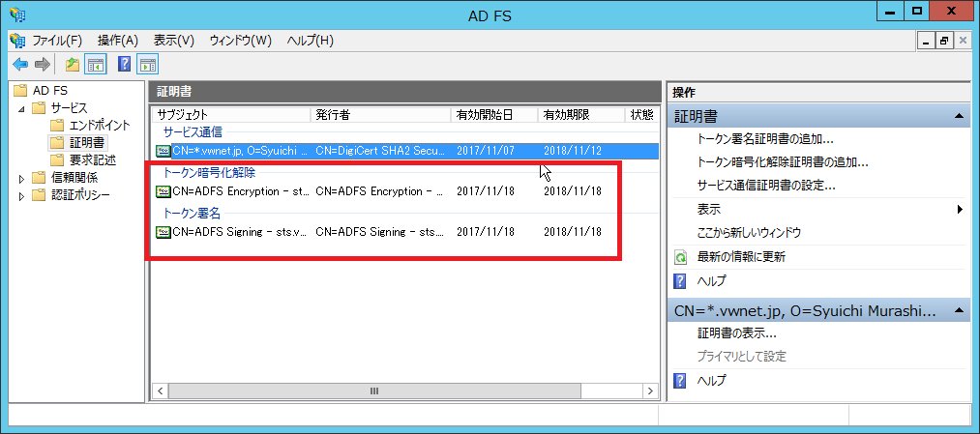Restore down the inner MDI window
Viewport: 980px width, 434px height.
943,41
